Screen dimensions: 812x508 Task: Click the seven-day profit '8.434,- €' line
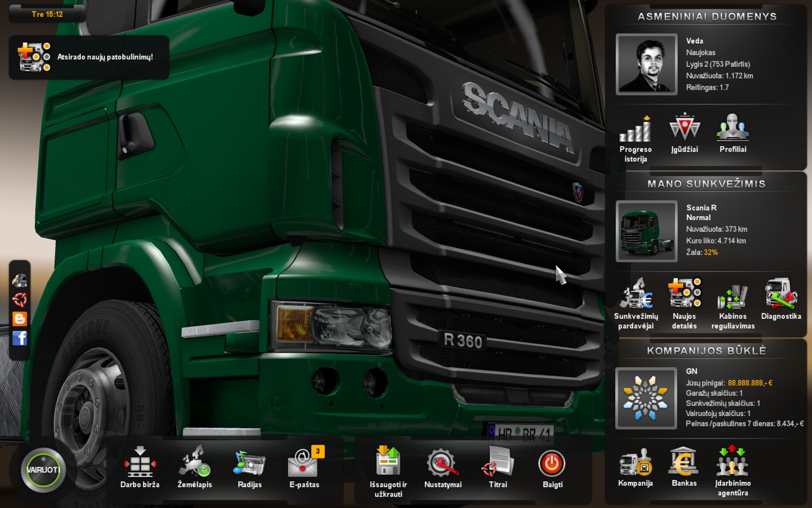tap(744, 424)
